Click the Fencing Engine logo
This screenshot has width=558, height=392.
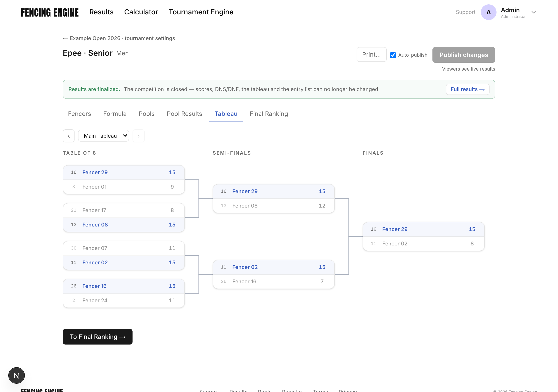point(49,12)
